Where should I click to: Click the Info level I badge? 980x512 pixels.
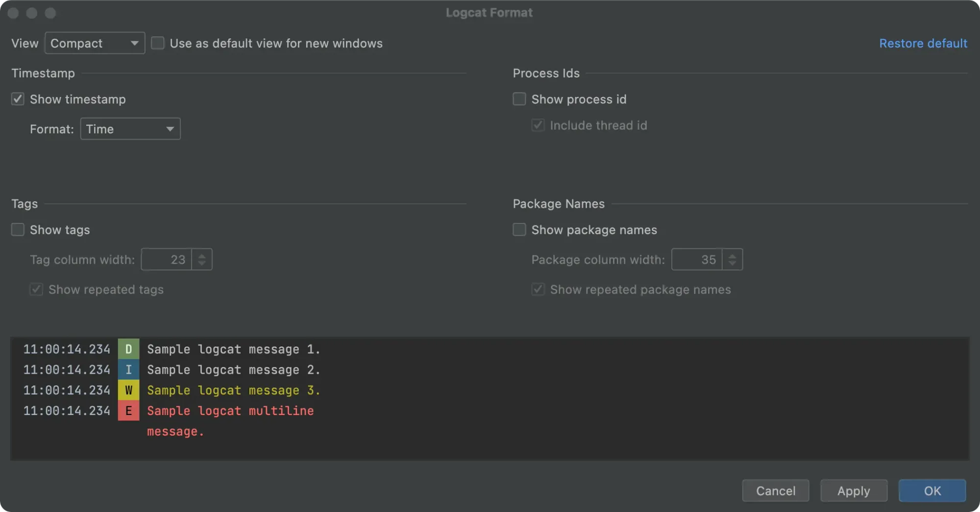coord(128,370)
